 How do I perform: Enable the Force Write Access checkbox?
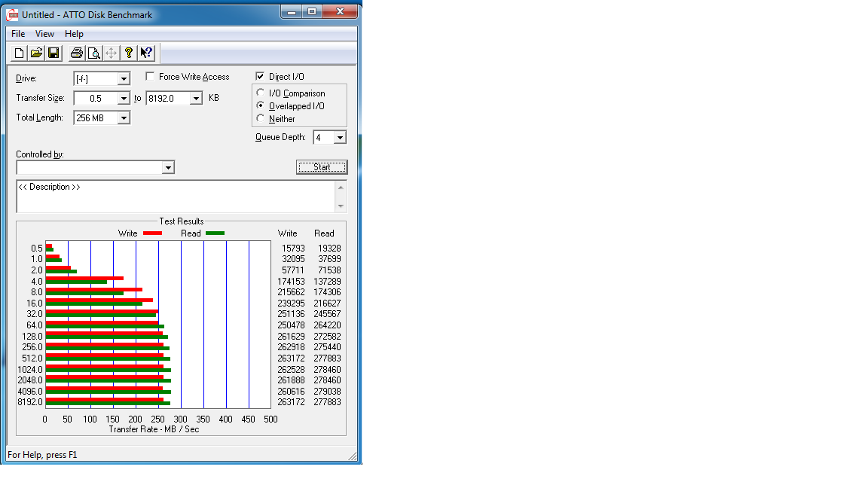tap(150, 76)
